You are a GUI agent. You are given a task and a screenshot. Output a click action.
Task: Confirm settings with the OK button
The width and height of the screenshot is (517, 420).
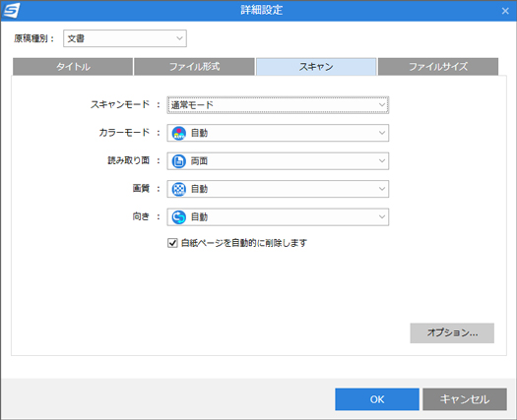coord(377,399)
